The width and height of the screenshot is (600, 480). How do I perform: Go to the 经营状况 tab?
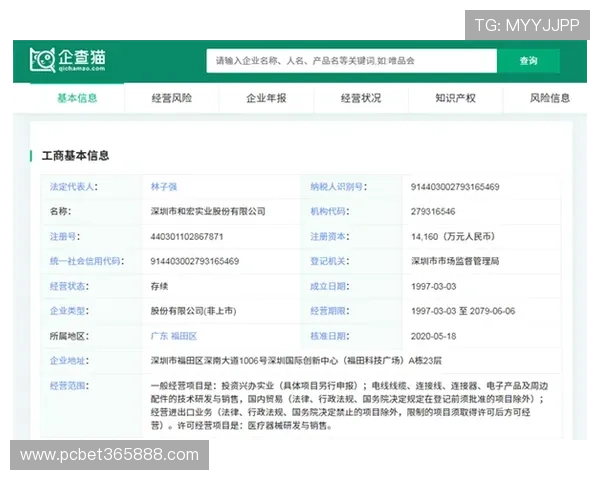[x=361, y=98]
